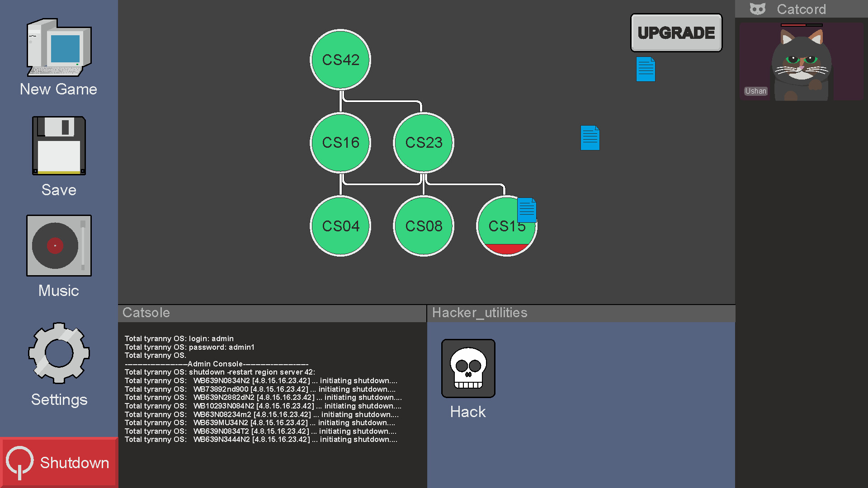Open the Music turntable icon
This screenshot has height=488, width=868.
point(59,245)
